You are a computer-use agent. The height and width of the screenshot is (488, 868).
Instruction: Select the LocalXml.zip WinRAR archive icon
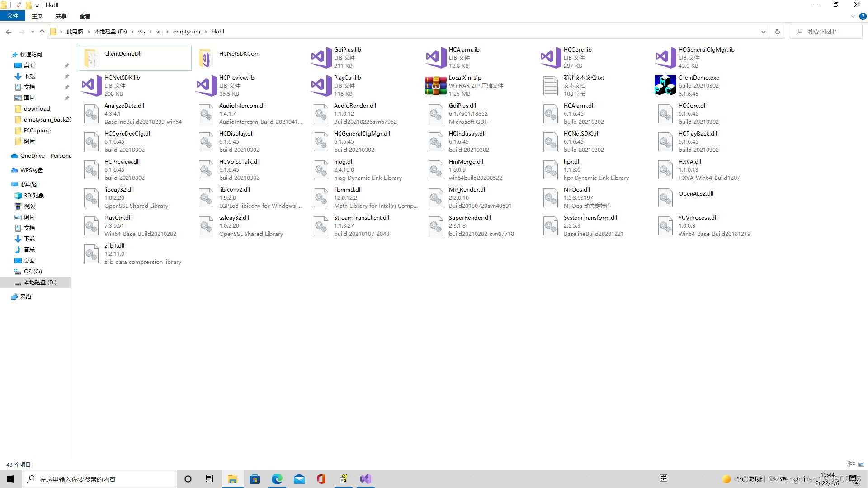tap(436, 85)
